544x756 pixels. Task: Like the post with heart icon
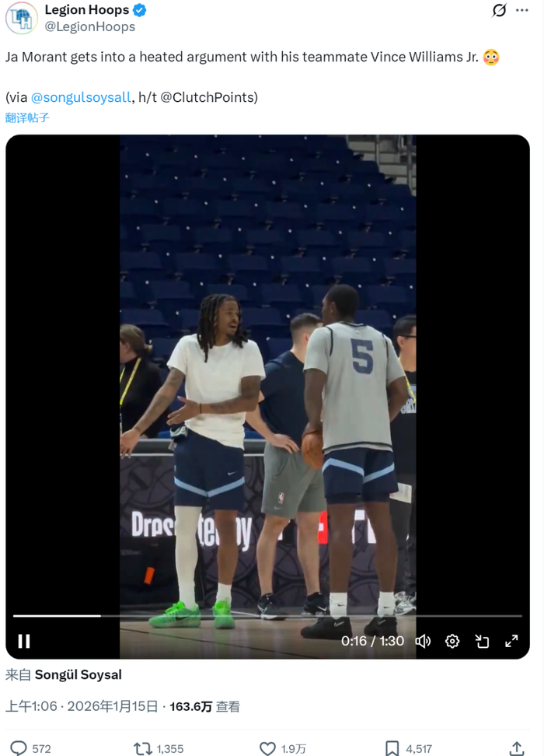pyautogui.click(x=267, y=748)
